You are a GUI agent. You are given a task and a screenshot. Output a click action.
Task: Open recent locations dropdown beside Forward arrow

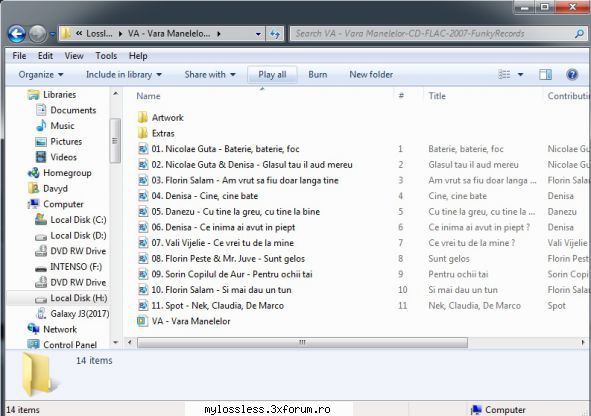point(52,34)
